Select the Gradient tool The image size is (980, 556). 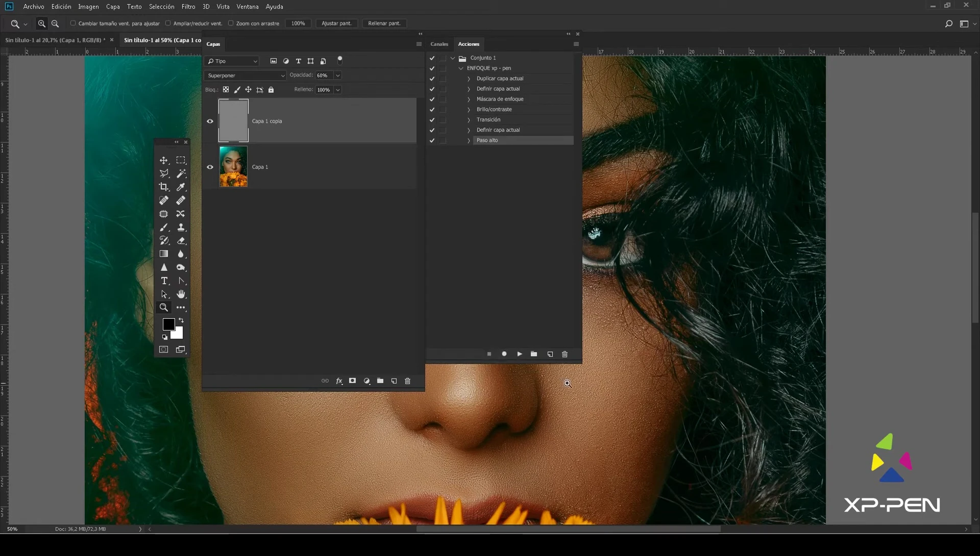[163, 254]
